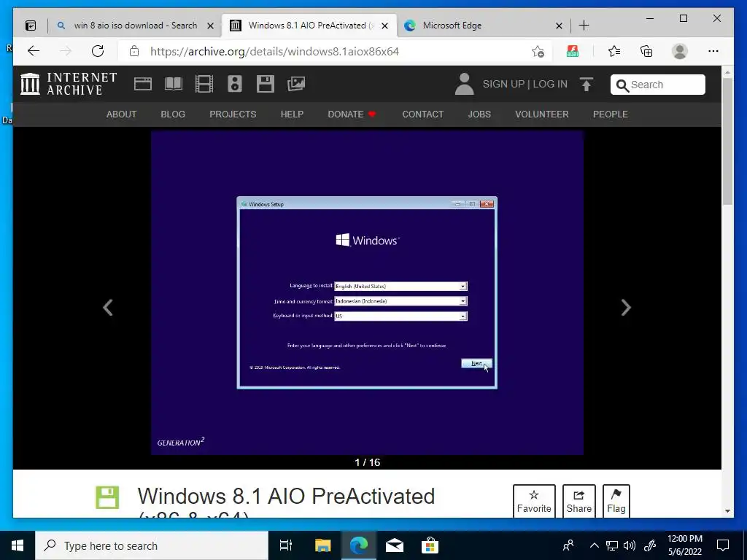Click the volume speaker tray icon
Viewport: 747px width, 560px height.
pyautogui.click(x=630, y=545)
